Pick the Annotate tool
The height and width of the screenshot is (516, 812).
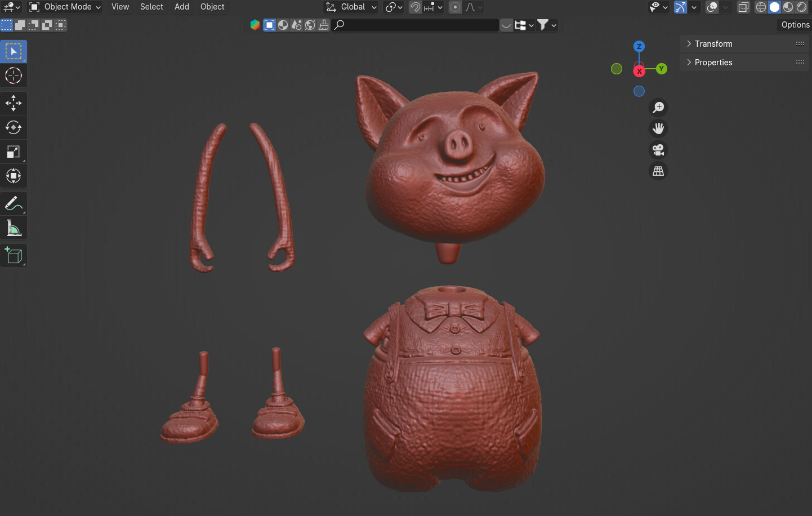(x=13, y=203)
